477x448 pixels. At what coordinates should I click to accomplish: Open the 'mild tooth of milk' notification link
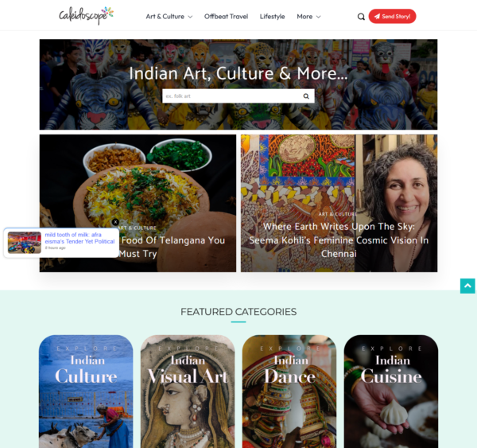click(79, 238)
